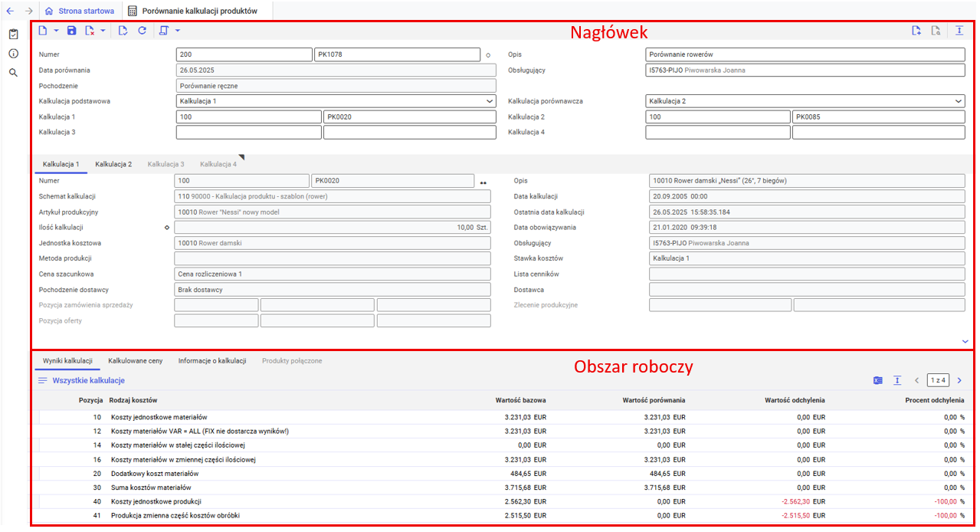Select the Koszty jednostkowe materiałów row

point(501,417)
